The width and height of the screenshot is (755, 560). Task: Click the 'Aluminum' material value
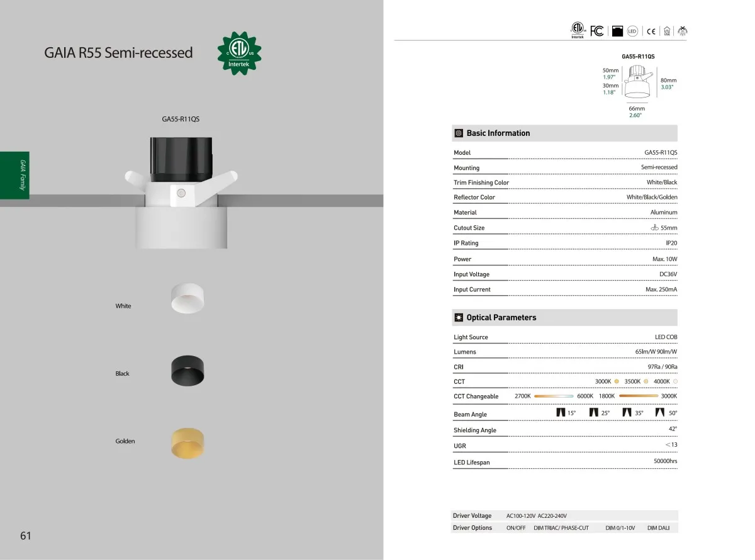pyautogui.click(x=664, y=213)
